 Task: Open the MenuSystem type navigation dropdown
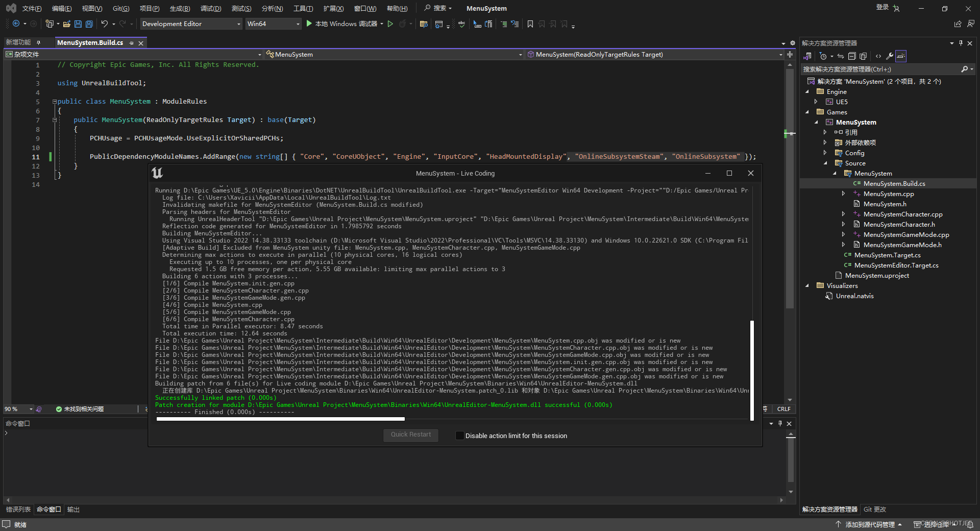[394, 54]
